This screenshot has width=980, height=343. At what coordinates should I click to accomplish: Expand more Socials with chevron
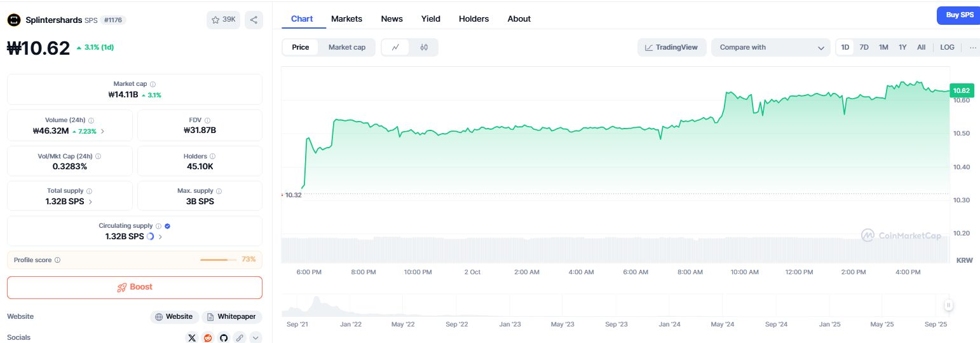coord(255,337)
